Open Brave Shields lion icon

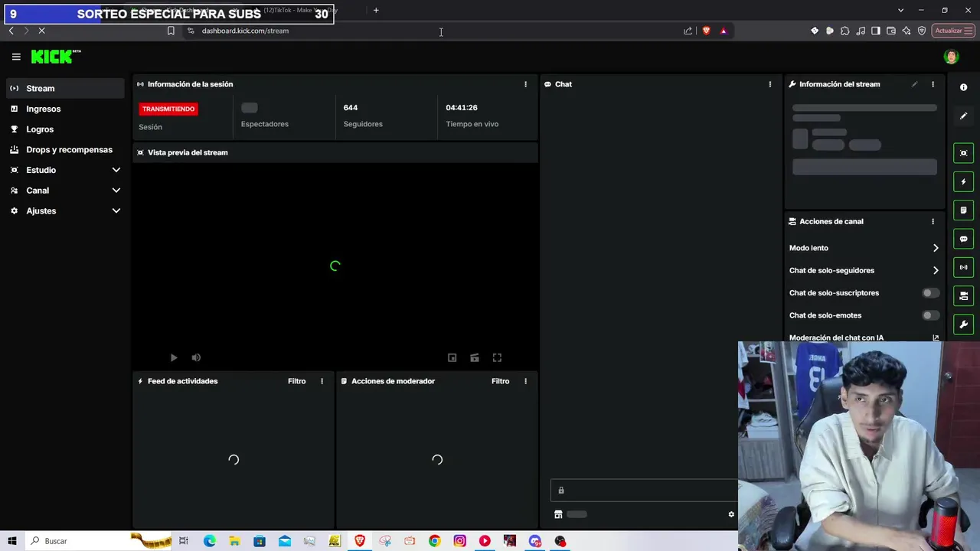pos(706,31)
